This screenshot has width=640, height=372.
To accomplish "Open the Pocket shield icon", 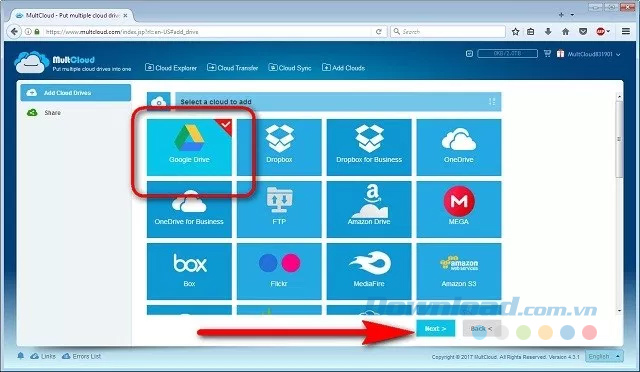I will point(583,31).
